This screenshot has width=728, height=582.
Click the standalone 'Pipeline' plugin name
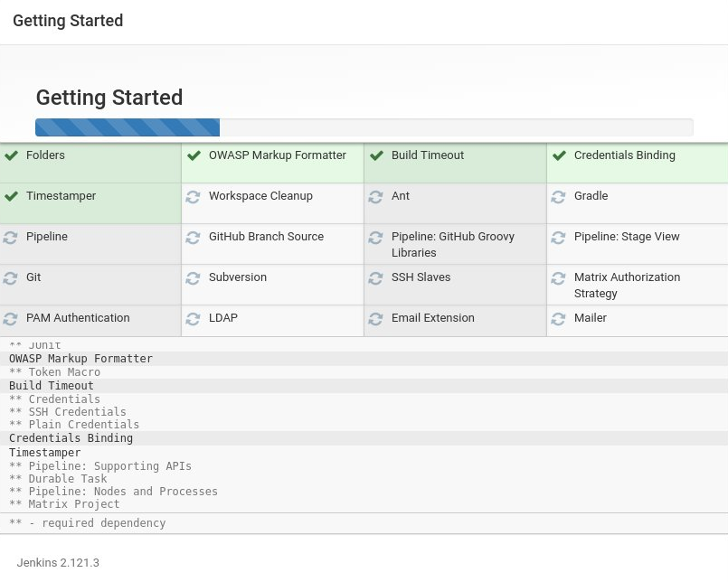[47, 237]
